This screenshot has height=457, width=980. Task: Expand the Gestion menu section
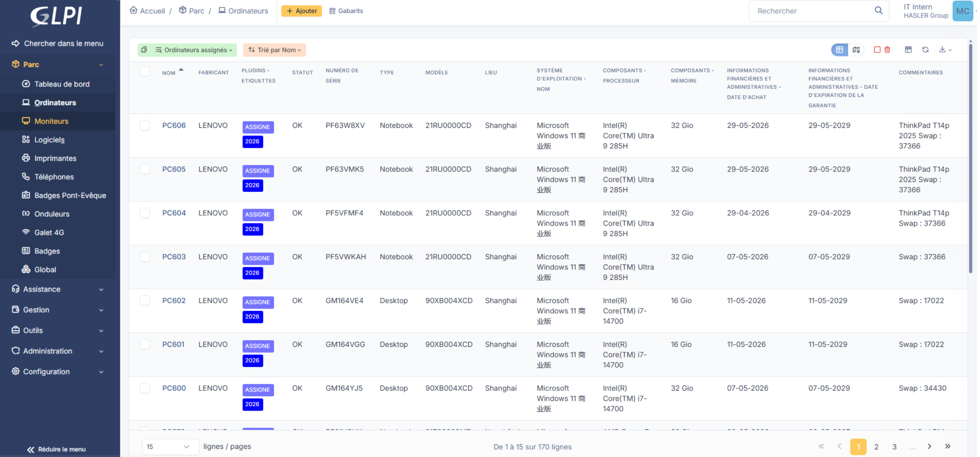[x=57, y=310]
